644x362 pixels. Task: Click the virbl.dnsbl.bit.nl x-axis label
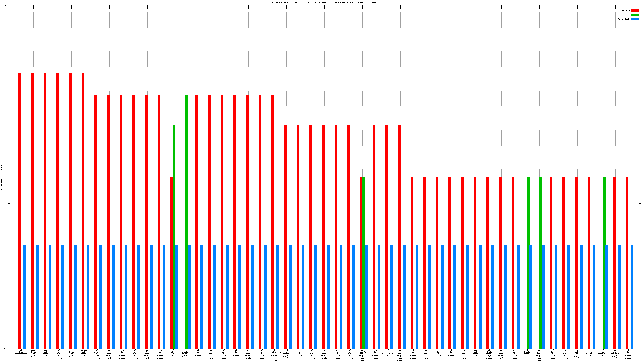pos(489,354)
